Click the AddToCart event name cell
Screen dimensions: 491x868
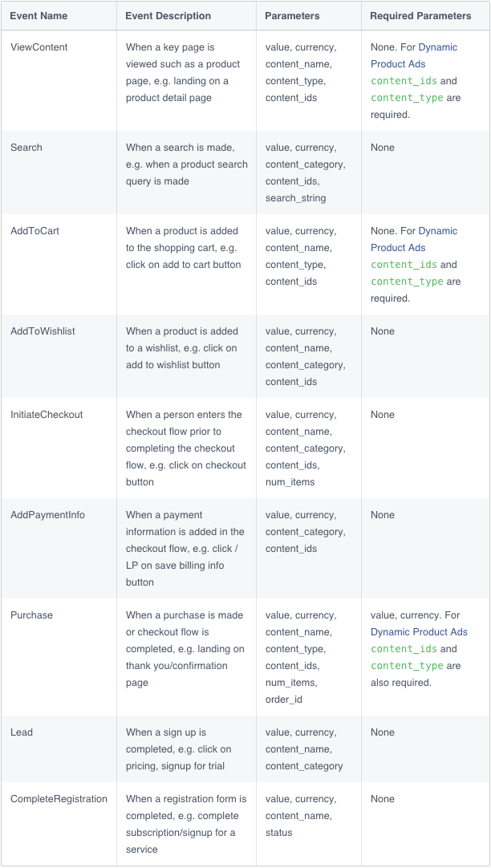tap(34, 231)
